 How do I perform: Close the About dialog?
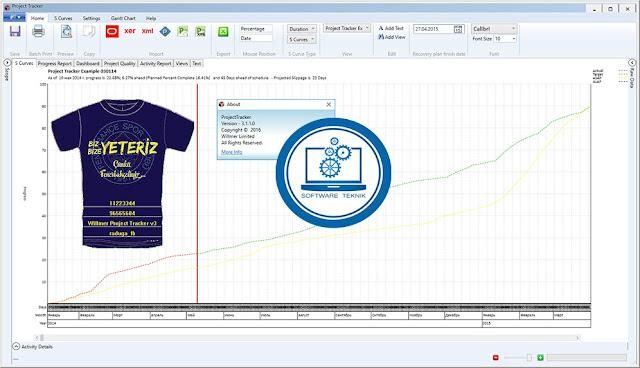coord(329,104)
